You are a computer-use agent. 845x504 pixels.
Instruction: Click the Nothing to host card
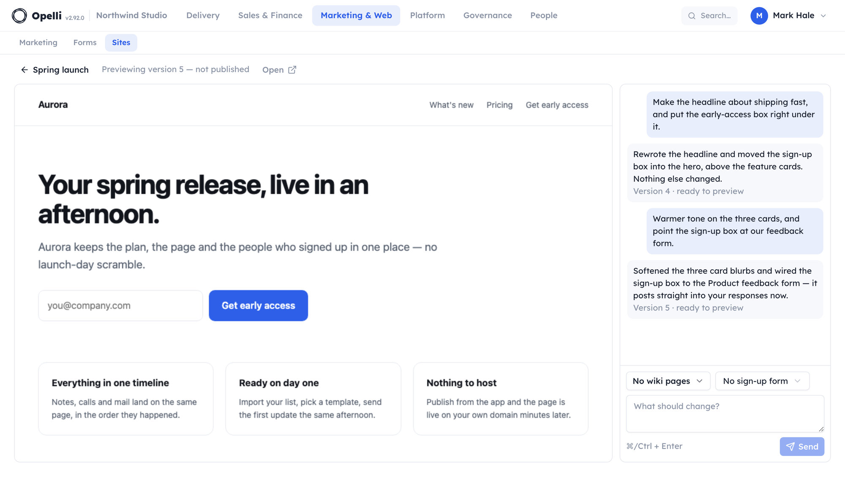point(501,399)
